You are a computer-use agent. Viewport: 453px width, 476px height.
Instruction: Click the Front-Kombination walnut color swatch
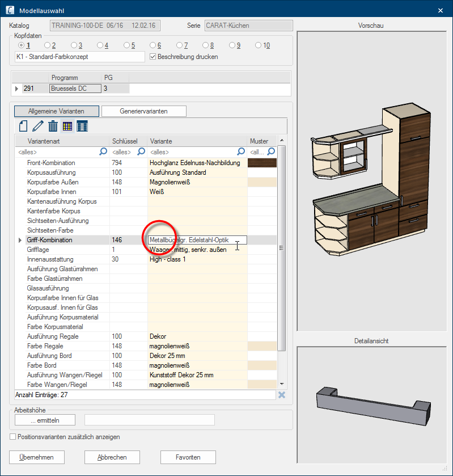click(x=262, y=163)
